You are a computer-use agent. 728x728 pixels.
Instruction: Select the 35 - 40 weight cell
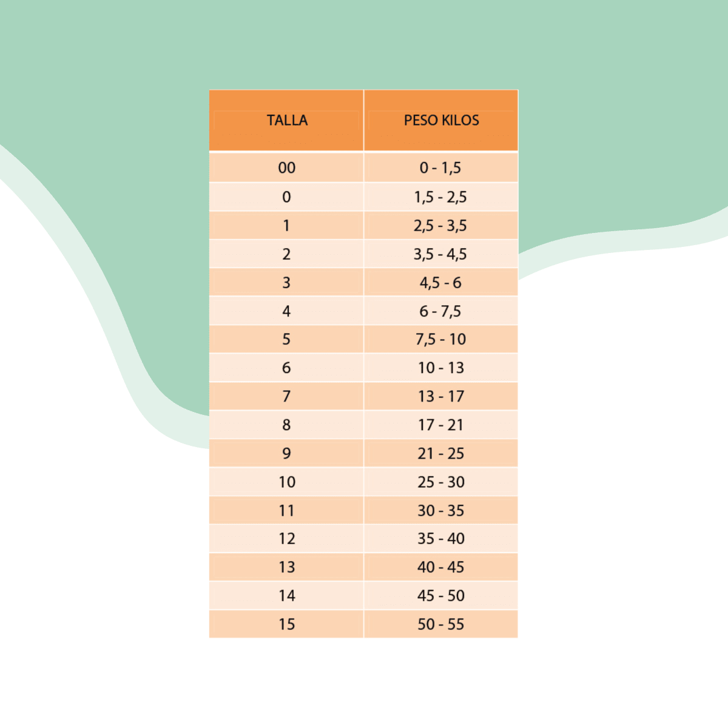click(440, 538)
